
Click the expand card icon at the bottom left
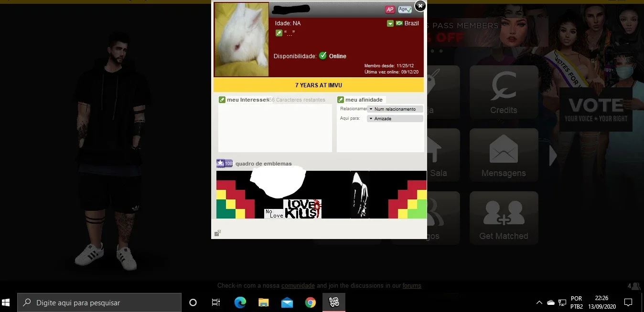(217, 233)
